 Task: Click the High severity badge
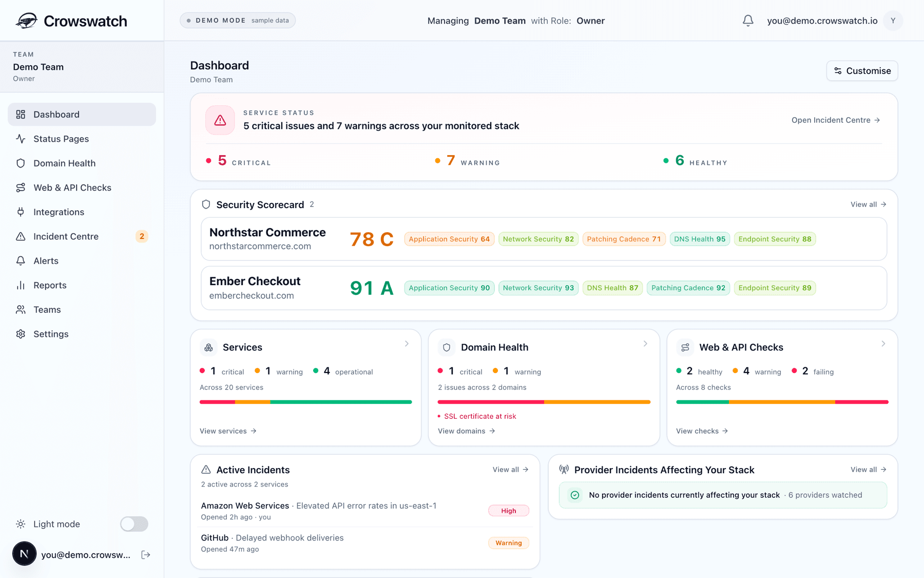pyautogui.click(x=509, y=511)
